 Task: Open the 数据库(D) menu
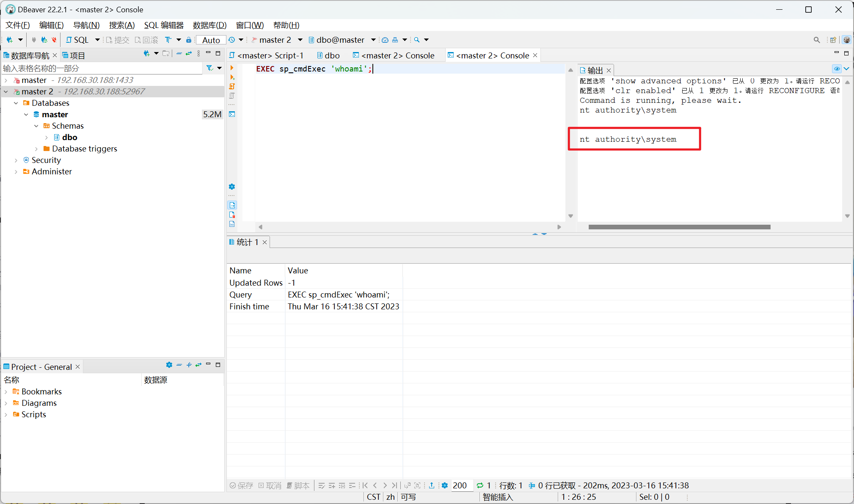209,25
